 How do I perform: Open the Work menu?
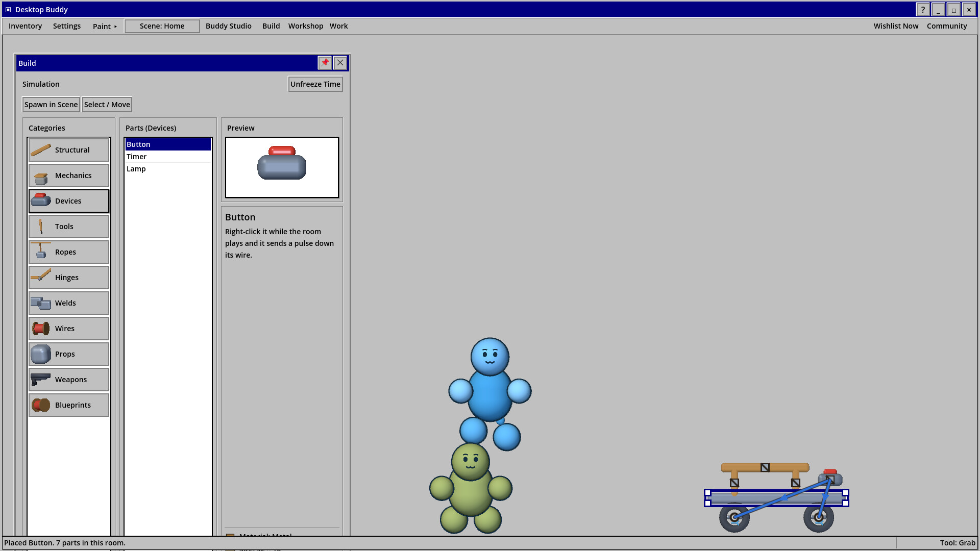tap(339, 26)
